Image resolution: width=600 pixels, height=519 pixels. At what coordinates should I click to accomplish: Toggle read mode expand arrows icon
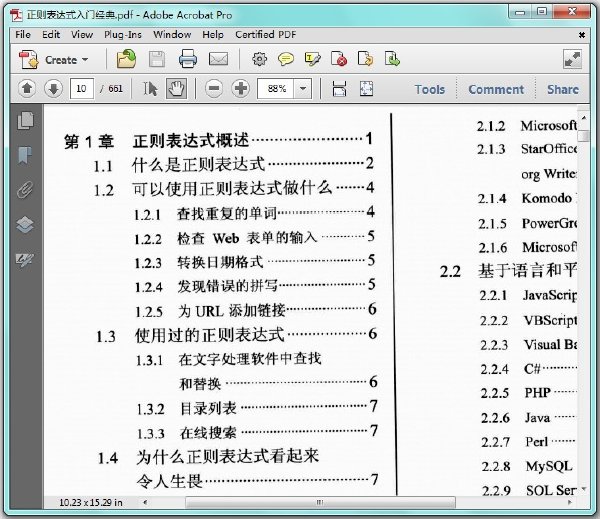(572, 59)
